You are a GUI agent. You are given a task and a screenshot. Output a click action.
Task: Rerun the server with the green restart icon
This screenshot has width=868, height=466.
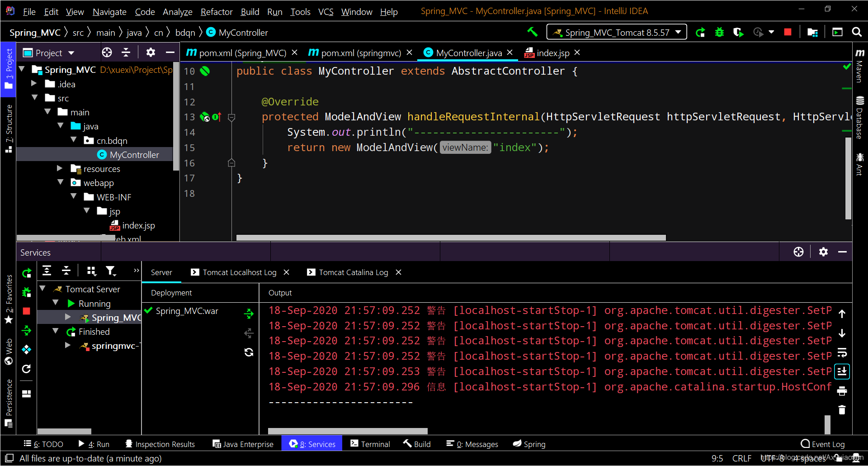26,272
